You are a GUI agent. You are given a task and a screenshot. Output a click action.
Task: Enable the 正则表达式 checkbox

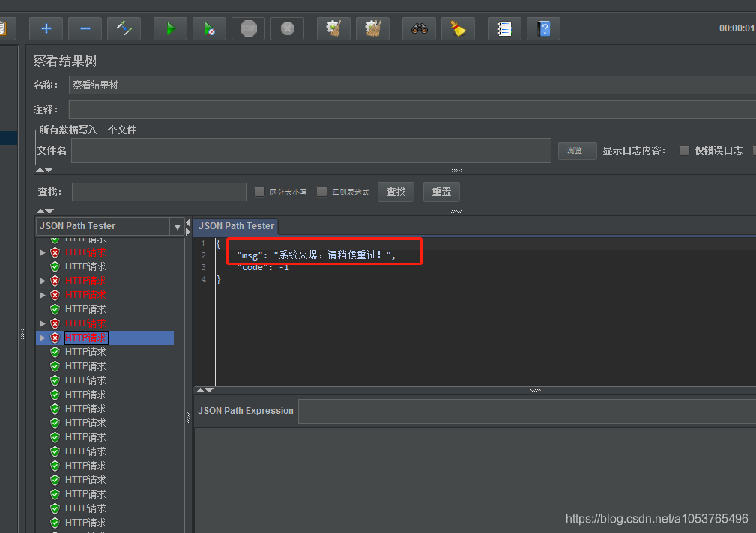pyautogui.click(x=322, y=191)
